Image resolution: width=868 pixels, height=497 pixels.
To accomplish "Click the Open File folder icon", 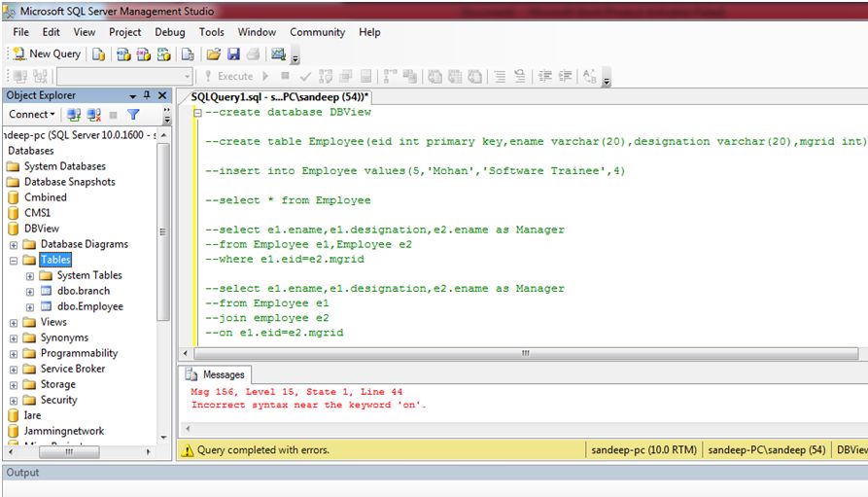I will (x=213, y=53).
